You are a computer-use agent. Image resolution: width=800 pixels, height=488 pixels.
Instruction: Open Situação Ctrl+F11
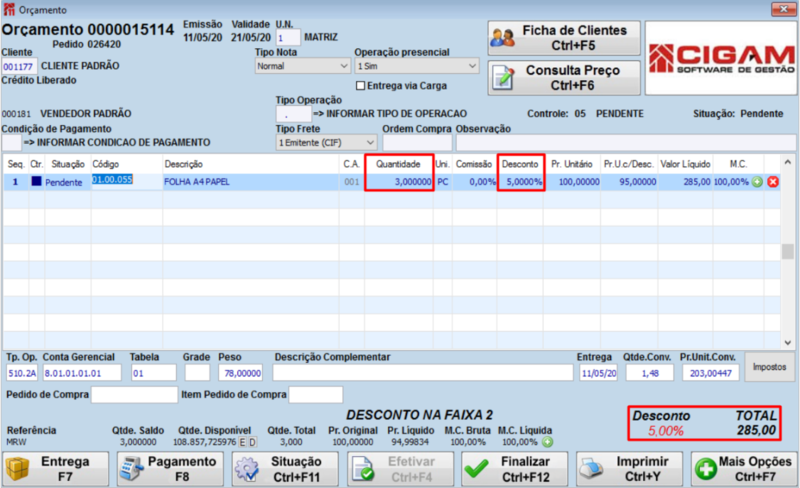pyautogui.click(x=285, y=469)
